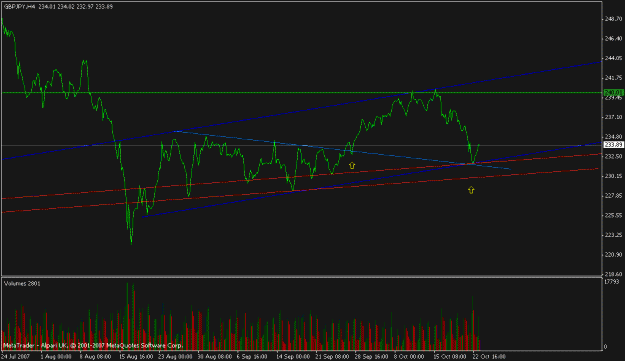Click the 22 Oct 16:00 time label
Viewport: 625px width, 361px height.
pos(489,357)
